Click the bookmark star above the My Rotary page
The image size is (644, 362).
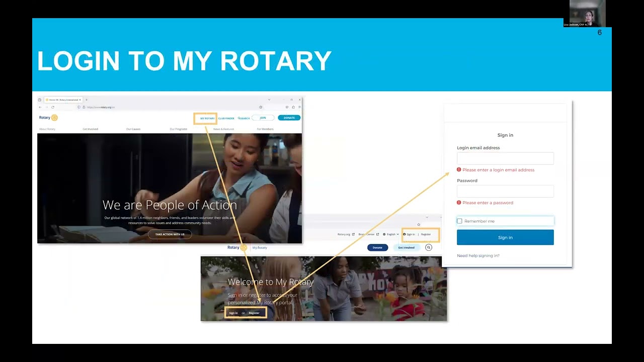pos(419,225)
